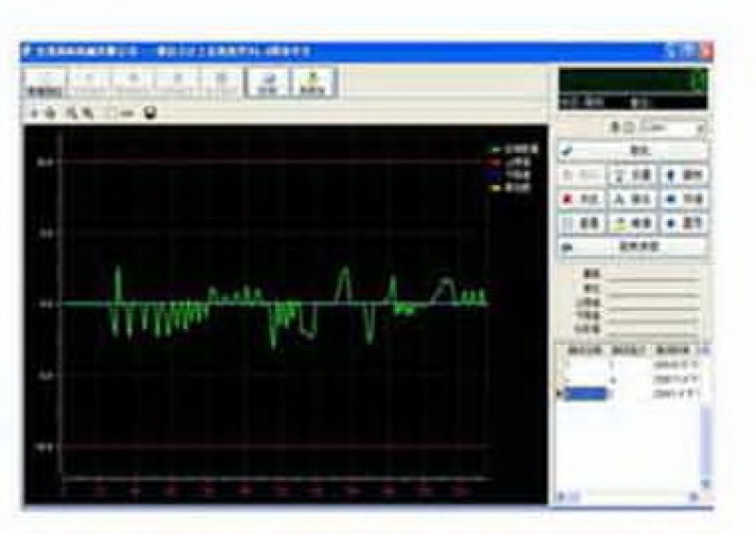Viewport: 756px width, 534px height.
Task: Click the right arrow of the table's horizontal scrollbar
Action: point(695,496)
